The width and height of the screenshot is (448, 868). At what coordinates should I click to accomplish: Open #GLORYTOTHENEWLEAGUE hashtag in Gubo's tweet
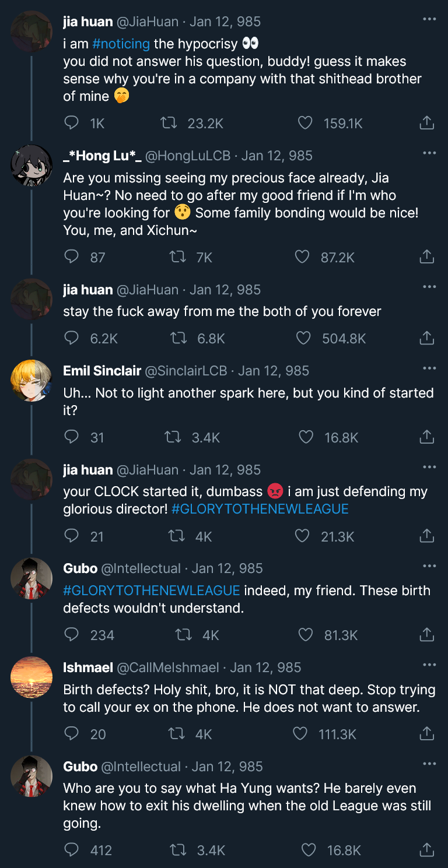click(152, 591)
